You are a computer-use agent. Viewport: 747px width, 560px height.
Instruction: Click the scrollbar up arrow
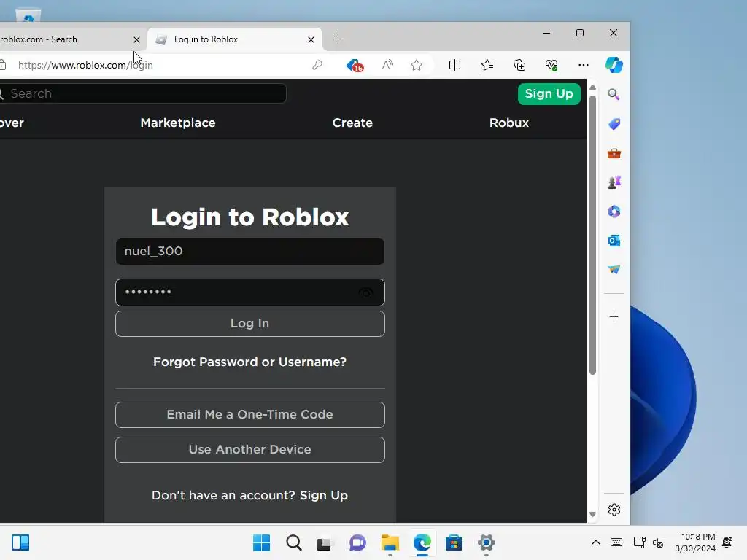point(592,87)
